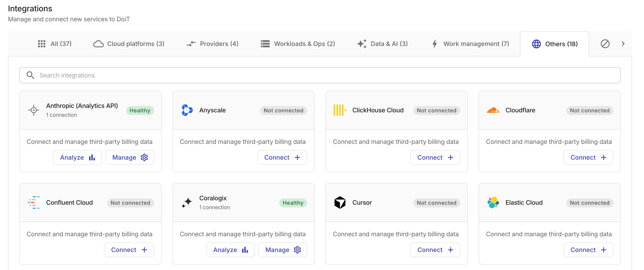Click the "Anyscale" card title

point(212,110)
